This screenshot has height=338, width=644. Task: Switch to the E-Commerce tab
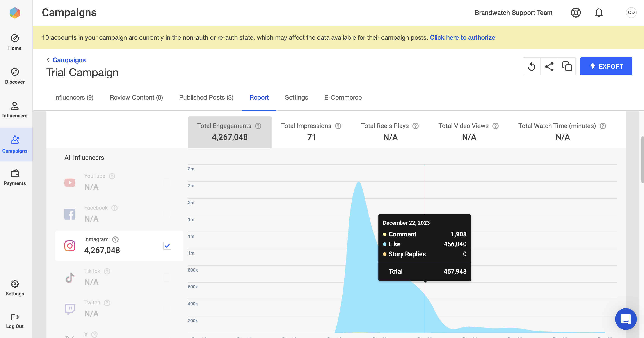[343, 98]
